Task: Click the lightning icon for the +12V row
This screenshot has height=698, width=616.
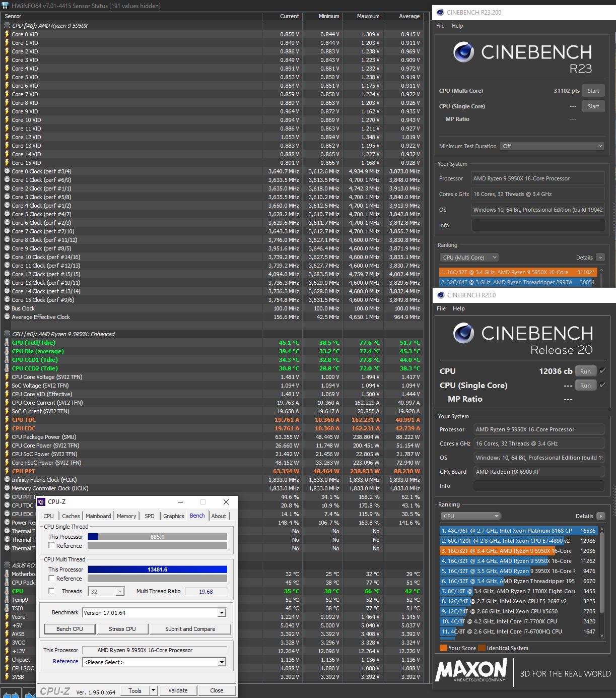Action: (7, 651)
